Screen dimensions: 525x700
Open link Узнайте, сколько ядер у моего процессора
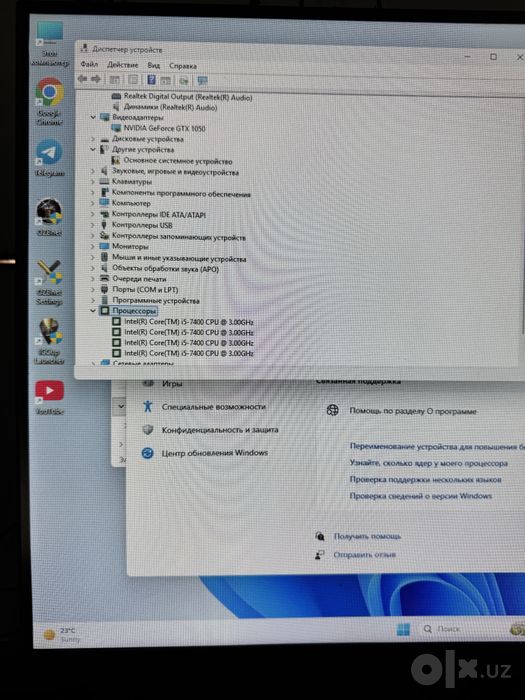tap(429, 463)
